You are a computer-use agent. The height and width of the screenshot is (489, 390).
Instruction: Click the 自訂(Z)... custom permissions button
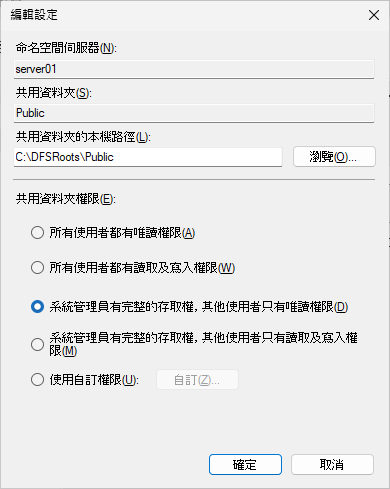click(x=197, y=380)
